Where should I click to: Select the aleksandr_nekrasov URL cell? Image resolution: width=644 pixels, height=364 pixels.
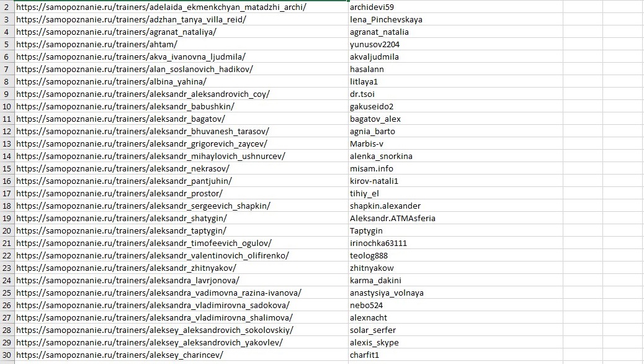coord(181,168)
